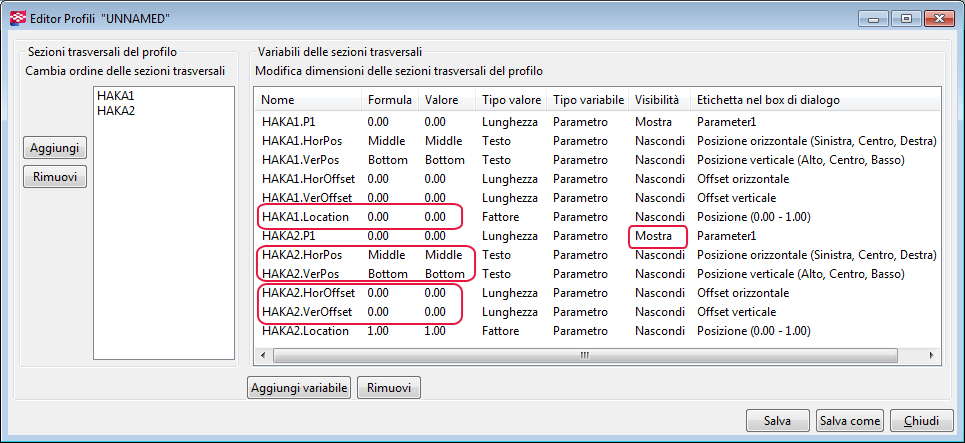Open the Middle value cell of HAKA2.HorPos

[x=443, y=255]
